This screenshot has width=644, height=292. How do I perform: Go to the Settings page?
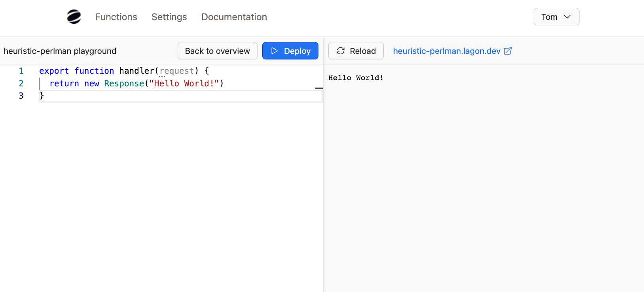(x=169, y=17)
